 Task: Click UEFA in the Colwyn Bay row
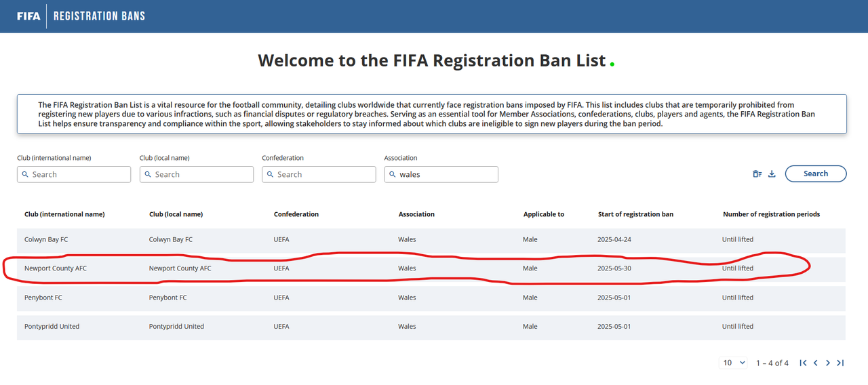281,239
